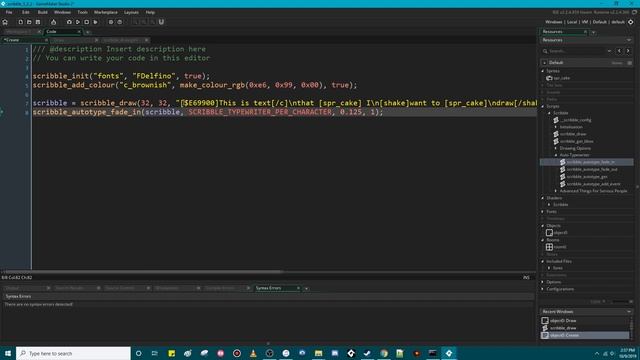This screenshot has width=640, height=360.
Task: Open the Marketplace menu
Action: [x=106, y=12]
